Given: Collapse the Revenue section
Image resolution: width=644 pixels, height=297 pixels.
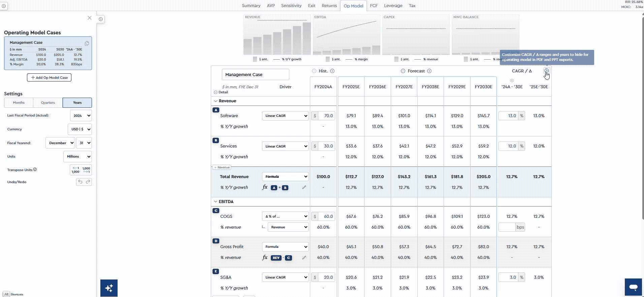Looking at the screenshot, I should (216, 101).
